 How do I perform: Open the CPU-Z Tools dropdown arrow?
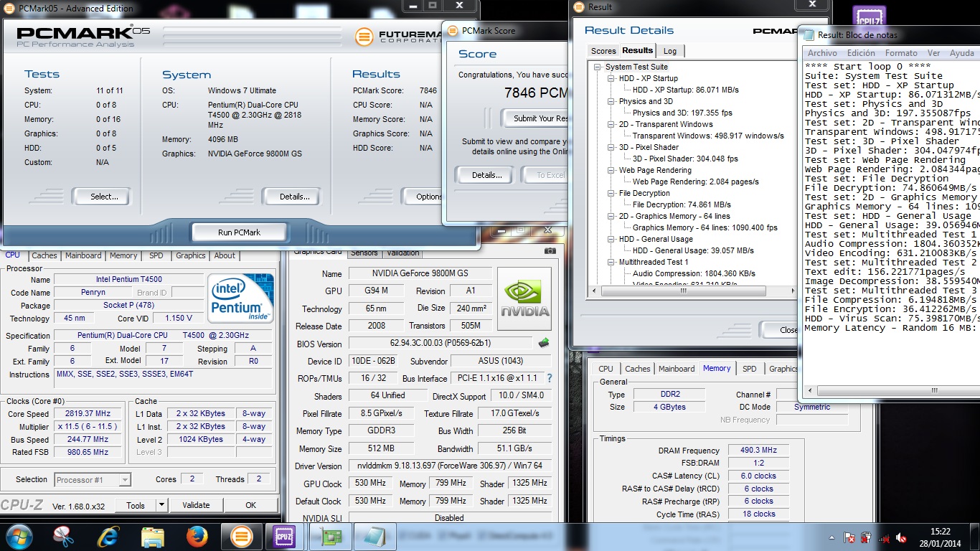click(161, 505)
